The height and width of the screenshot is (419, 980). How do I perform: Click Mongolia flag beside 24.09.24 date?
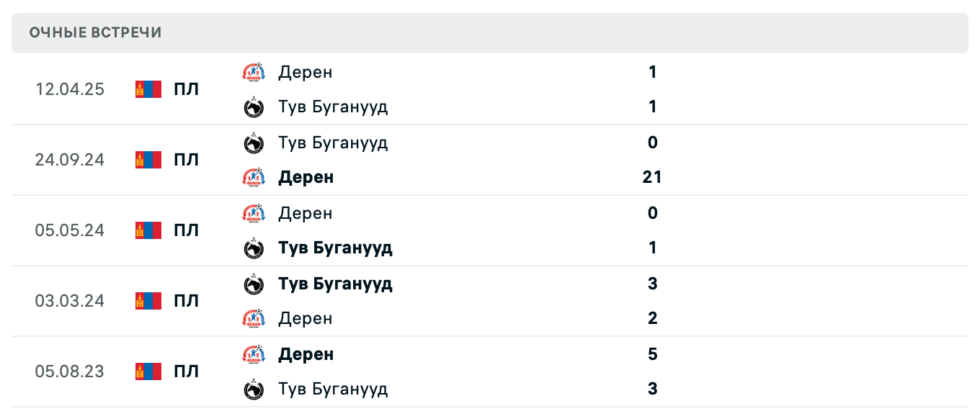148,160
